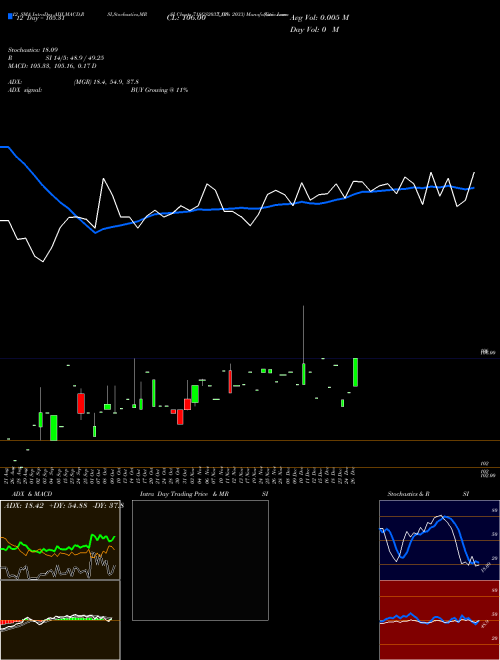Click the 'ADX & MACD' panel title
500x660 pixels.
32,494
